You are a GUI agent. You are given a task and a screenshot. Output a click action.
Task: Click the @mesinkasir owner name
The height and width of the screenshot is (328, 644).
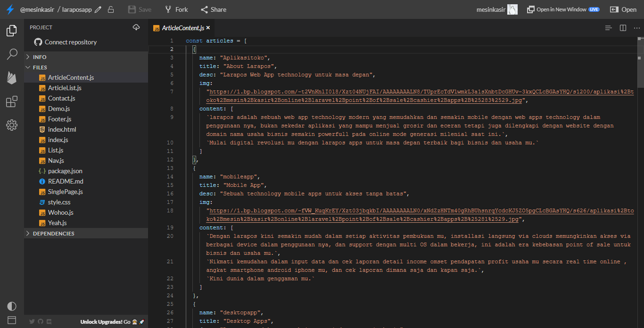click(38, 9)
